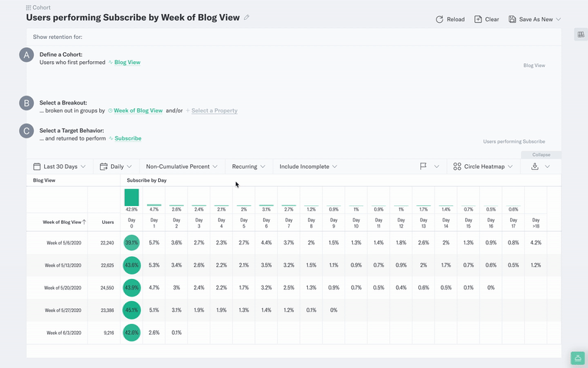Click Select a Property link
Viewport: 588px width, 368px height.
coord(214,110)
